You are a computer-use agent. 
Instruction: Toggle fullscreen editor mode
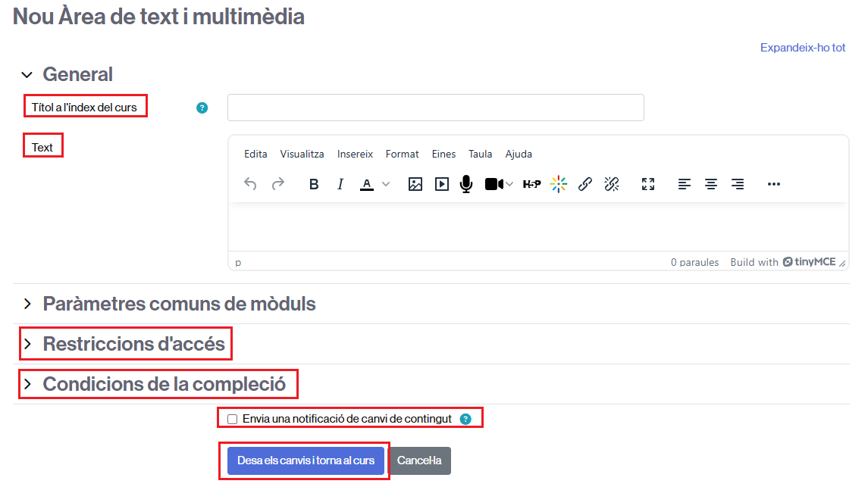coord(648,184)
